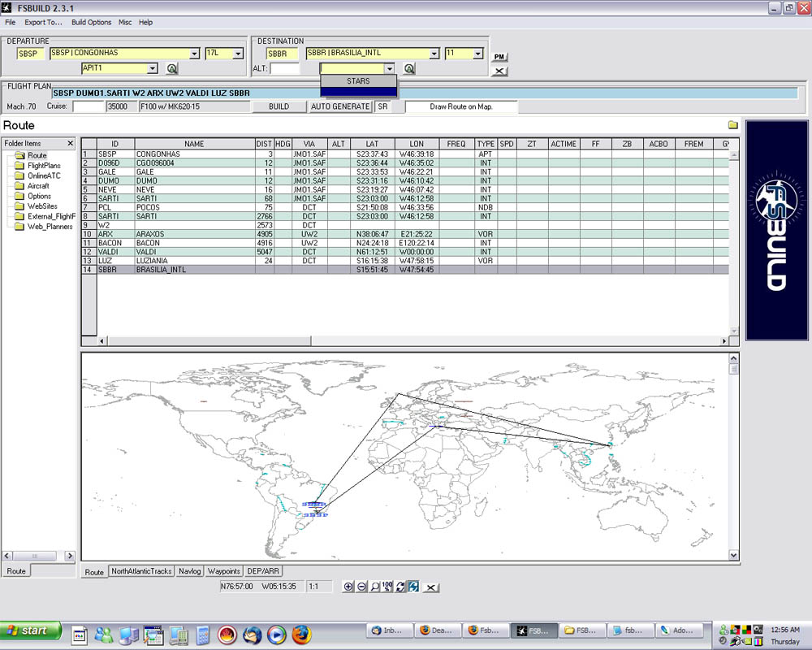Click the FREQ column header
This screenshot has height=650, width=812.
pyautogui.click(x=456, y=144)
